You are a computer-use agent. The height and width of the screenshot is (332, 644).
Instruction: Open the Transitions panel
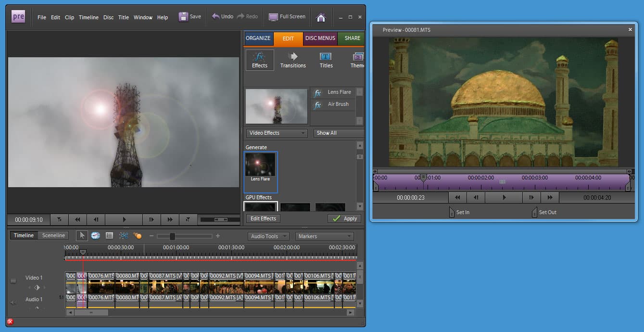pyautogui.click(x=293, y=60)
